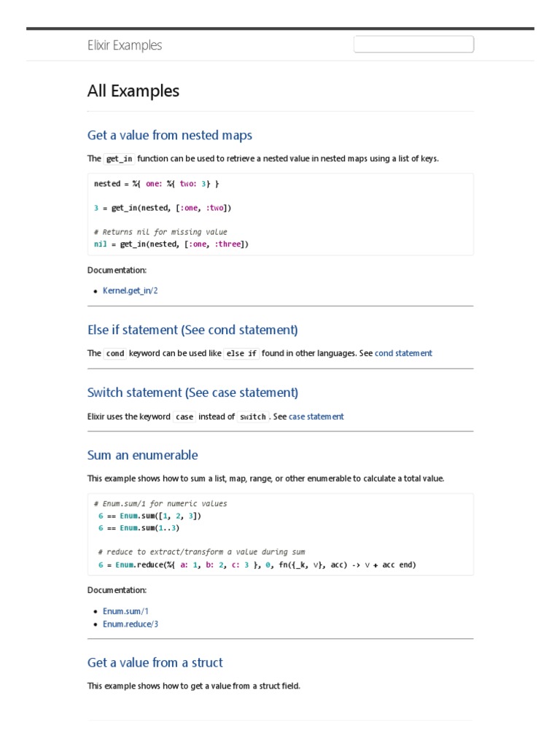Click the Elixir Examples site title
Viewport: 560px width, 747px height.
coord(125,45)
